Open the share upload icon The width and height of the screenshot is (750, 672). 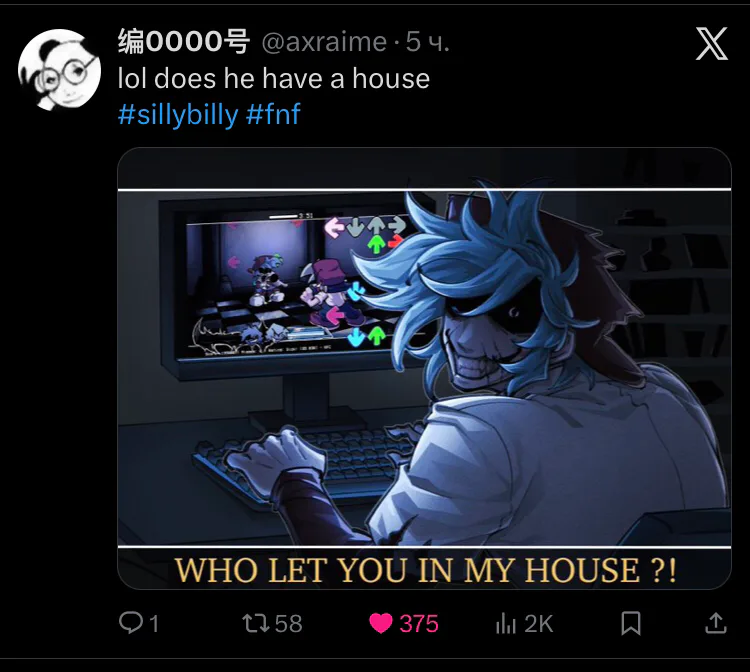click(x=716, y=623)
